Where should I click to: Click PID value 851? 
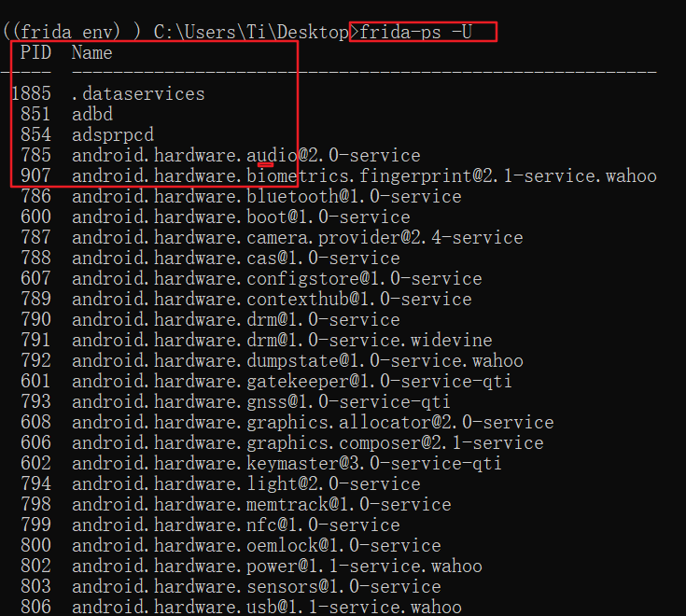click(35, 114)
